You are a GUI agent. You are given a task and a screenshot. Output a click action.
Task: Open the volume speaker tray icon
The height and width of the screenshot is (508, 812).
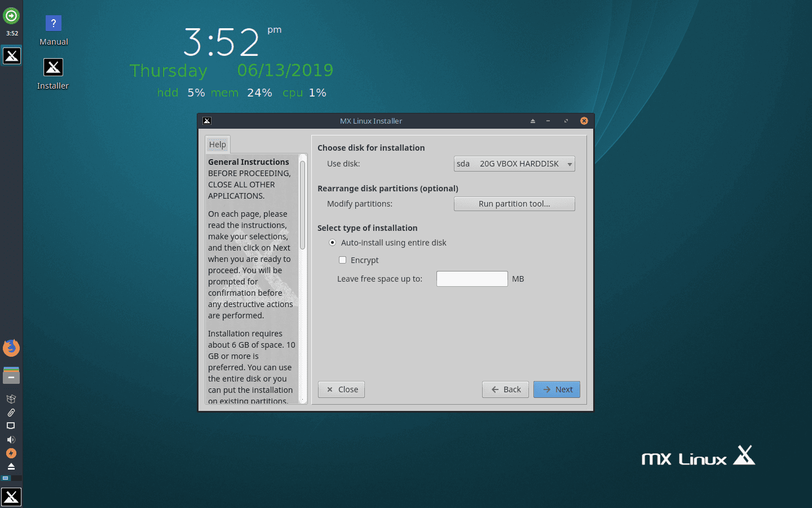click(x=11, y=439)
